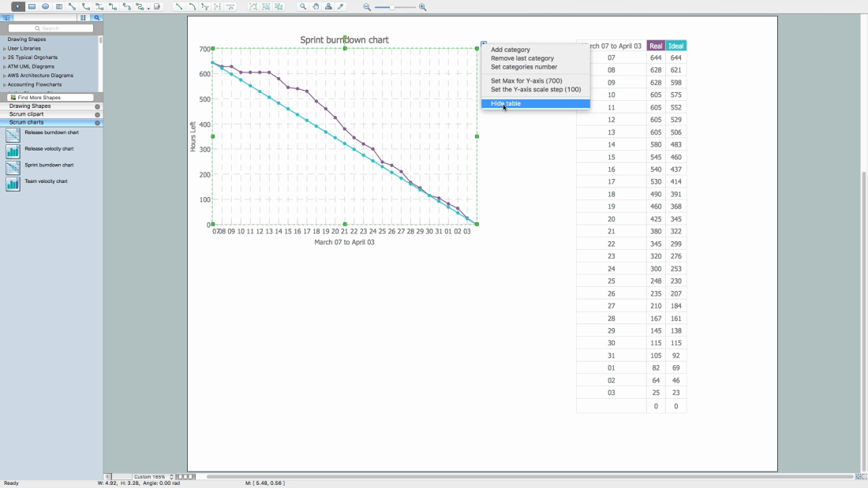The width and height of the screenshot is (868, 488).
Task: Expand the AWS Architecture Diagrams category
Action: (x=5, y=76)
